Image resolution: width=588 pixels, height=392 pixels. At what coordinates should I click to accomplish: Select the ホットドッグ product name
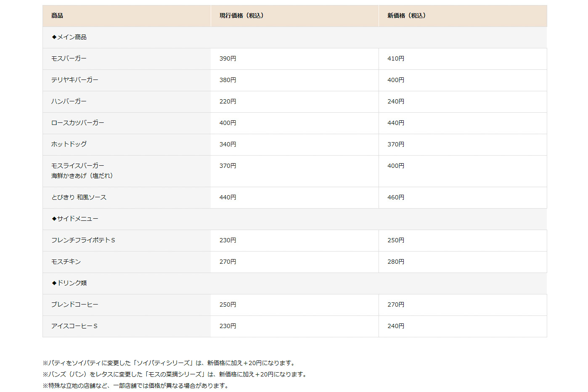click(x=69, y=144)
